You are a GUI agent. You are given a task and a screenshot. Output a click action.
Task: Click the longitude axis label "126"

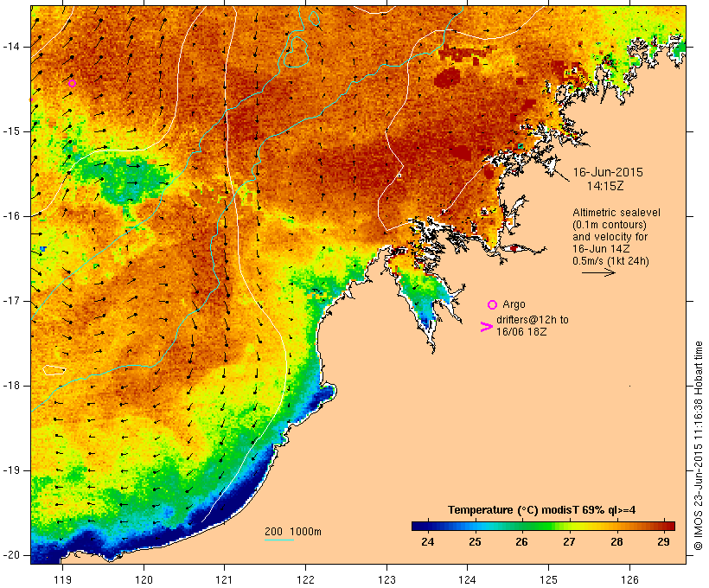pos(629,579)
